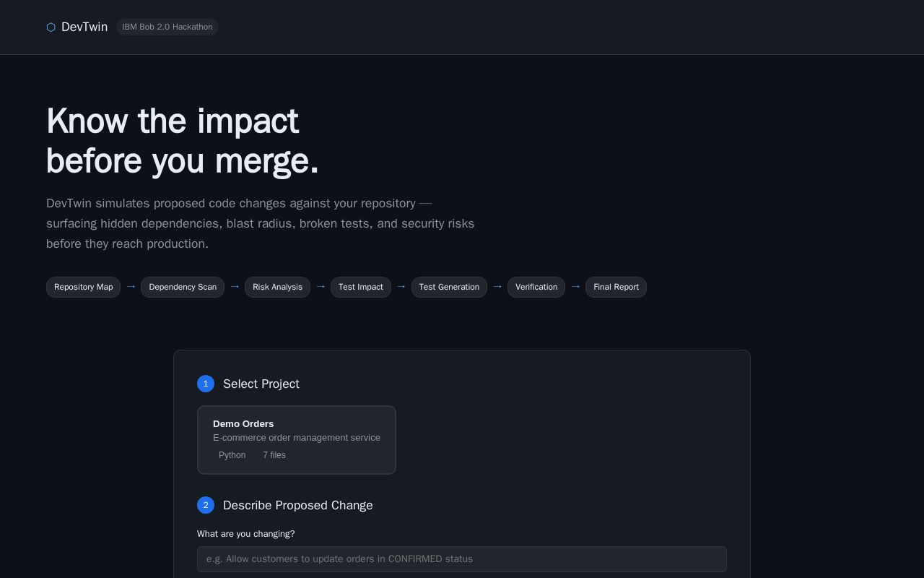Image resolution: width=924 pixels, height=578 pixels.
Task: Click the 'Describe Proposed Change' heading
Action: point(298,505)
